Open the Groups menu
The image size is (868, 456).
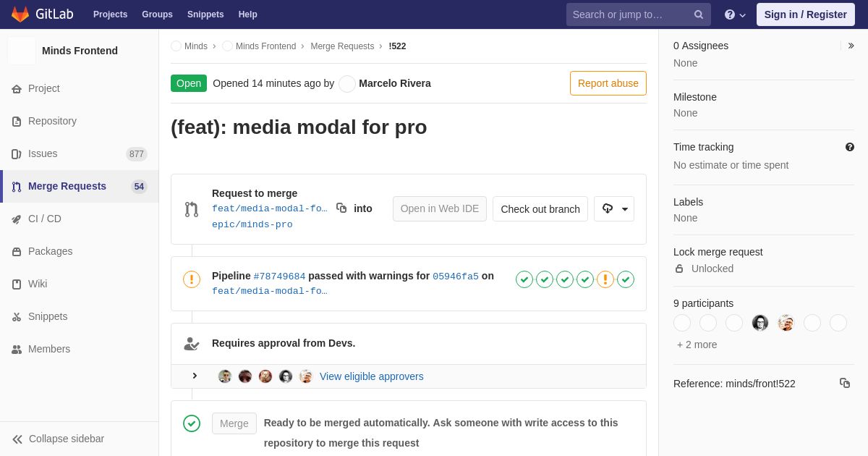157,14
